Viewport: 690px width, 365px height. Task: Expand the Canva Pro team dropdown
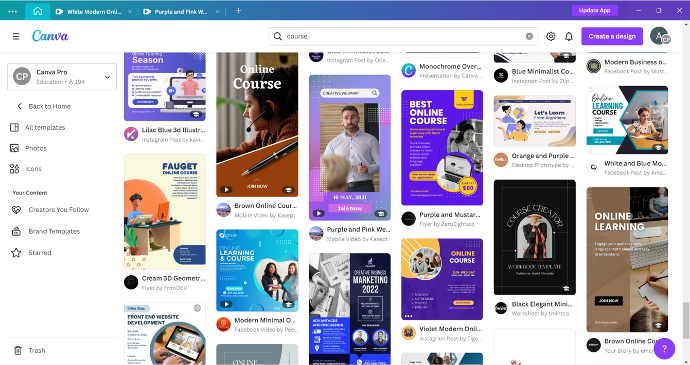click(x=107, y=77)
